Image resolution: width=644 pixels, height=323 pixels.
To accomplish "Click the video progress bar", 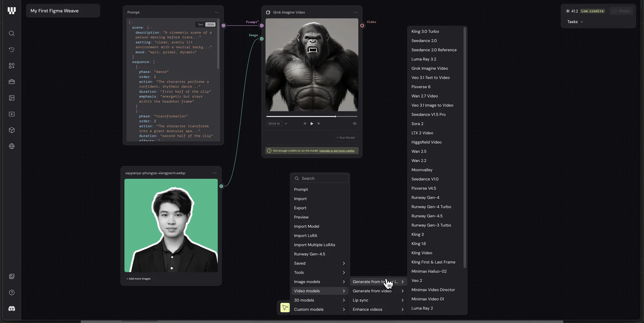I will coord(312,116).
